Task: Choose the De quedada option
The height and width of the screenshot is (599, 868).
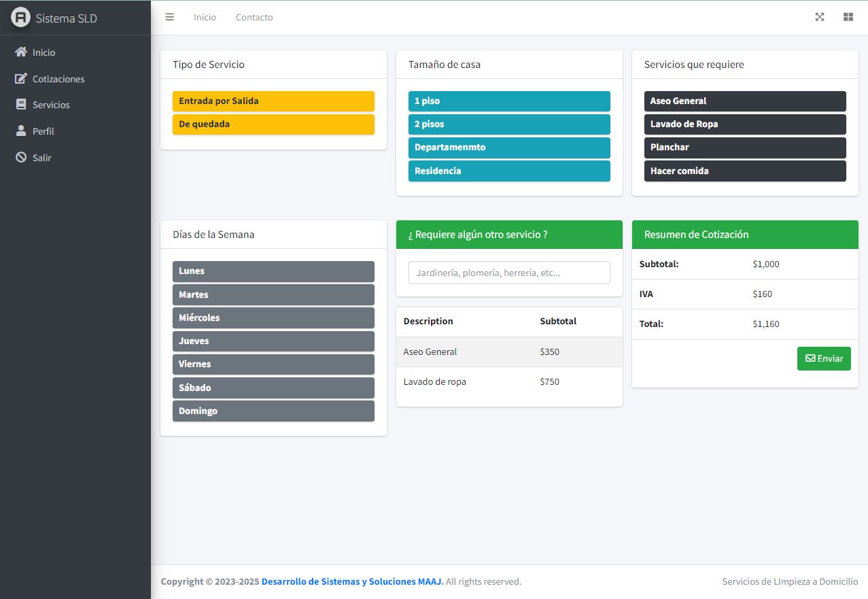Action: 273,124
